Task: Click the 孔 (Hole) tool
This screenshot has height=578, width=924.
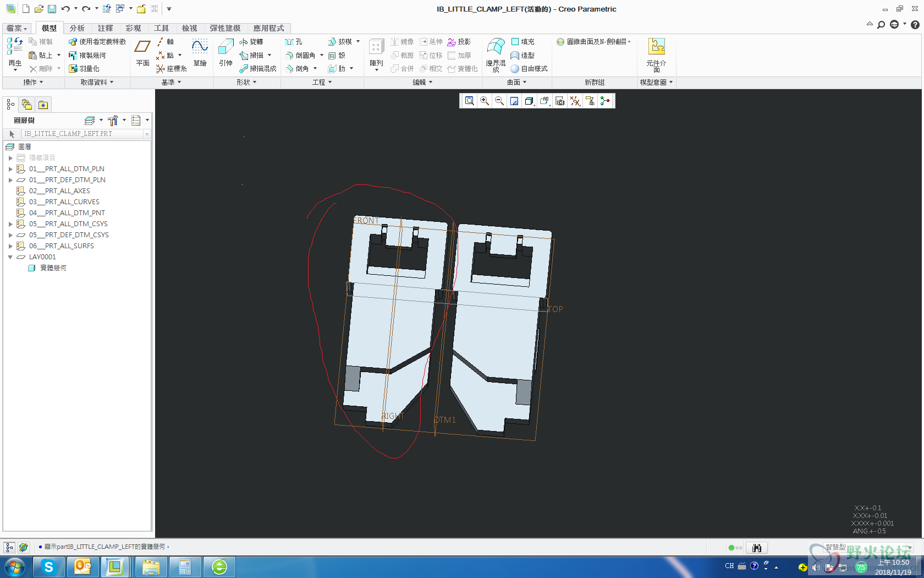Action: [294, 42]
